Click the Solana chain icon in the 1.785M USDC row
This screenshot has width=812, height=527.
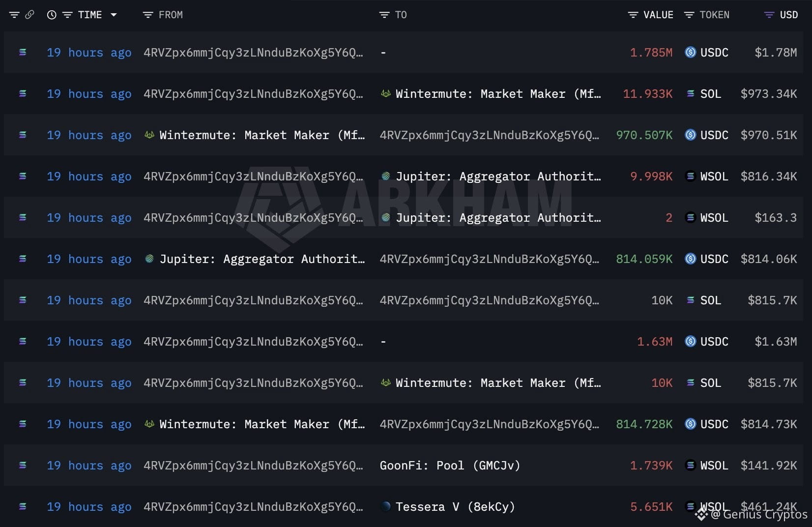[x=23, y=52]
